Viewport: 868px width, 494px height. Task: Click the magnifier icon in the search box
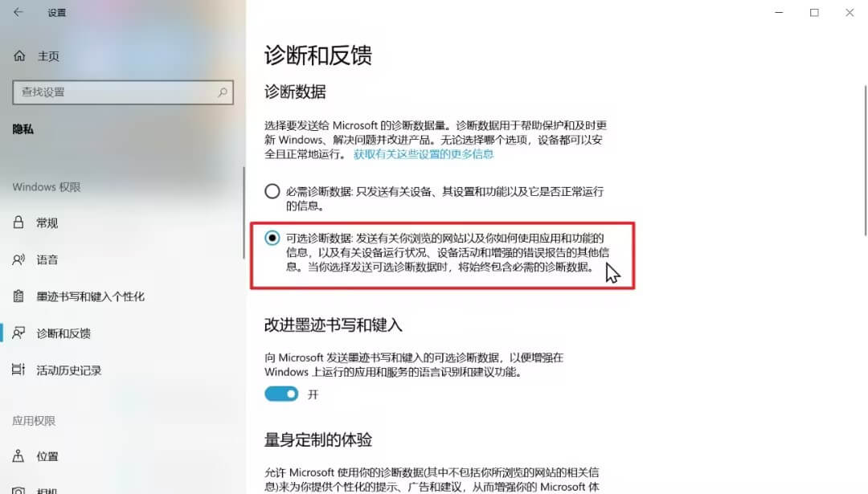[x=223, y=92]
